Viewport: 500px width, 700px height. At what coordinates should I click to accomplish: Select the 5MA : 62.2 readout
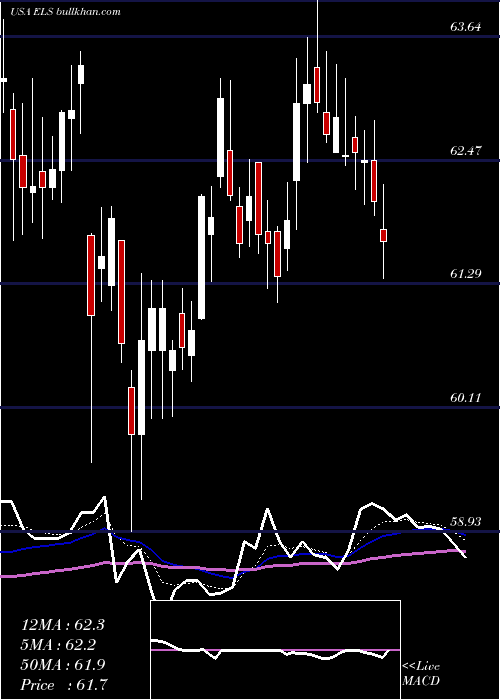[59, 645]
